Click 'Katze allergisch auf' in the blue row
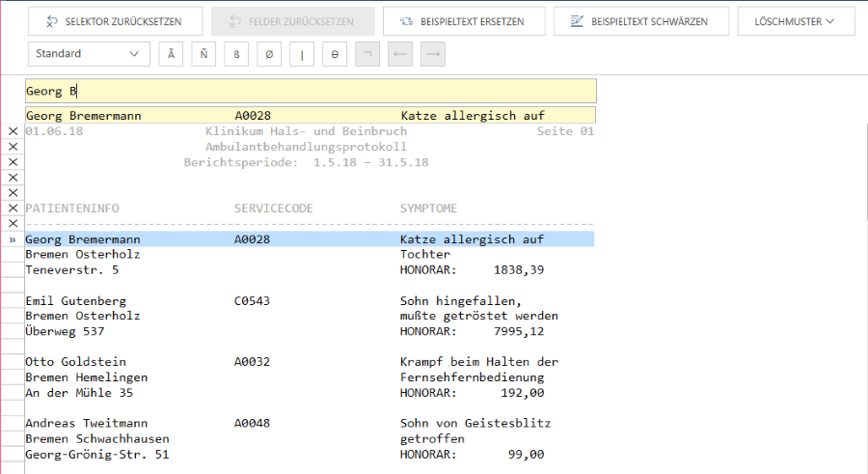The height and width of the screenshot is (474, 868). (x=473, y=239)
